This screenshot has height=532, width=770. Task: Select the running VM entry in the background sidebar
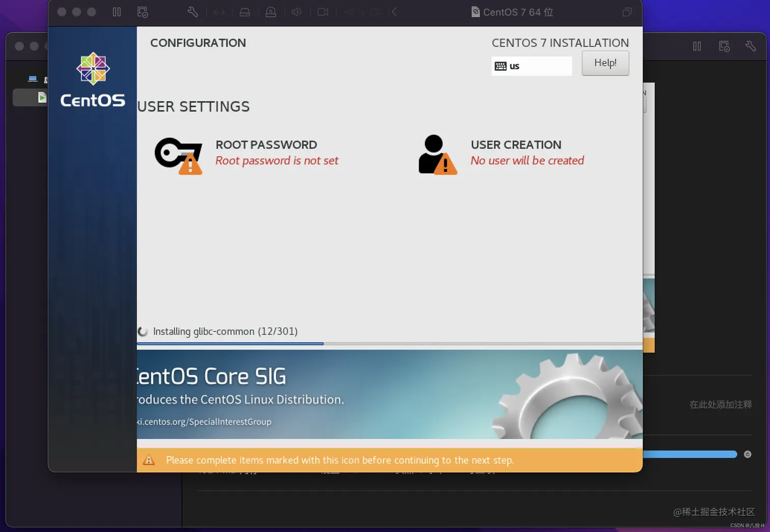tap(30, 97)
